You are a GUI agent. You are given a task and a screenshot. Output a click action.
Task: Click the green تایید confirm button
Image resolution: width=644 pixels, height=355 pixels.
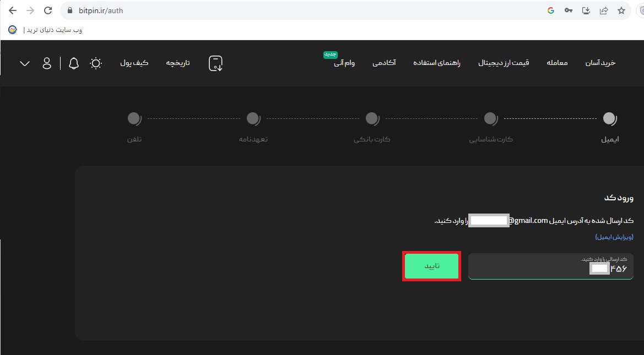(x=432, y=266)
